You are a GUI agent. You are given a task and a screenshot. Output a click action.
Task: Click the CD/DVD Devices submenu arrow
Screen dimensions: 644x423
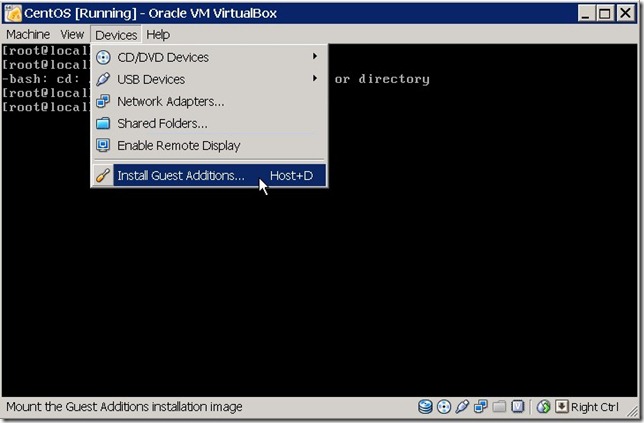click(x=315, y=56)
